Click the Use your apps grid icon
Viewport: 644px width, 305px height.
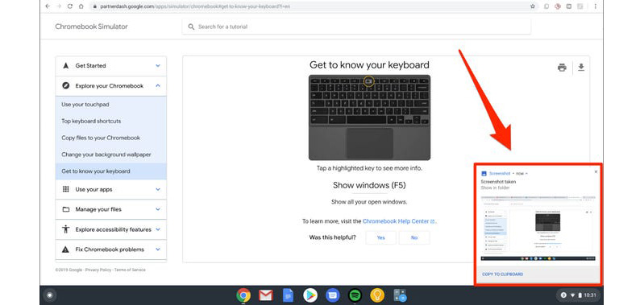[66, 189]
